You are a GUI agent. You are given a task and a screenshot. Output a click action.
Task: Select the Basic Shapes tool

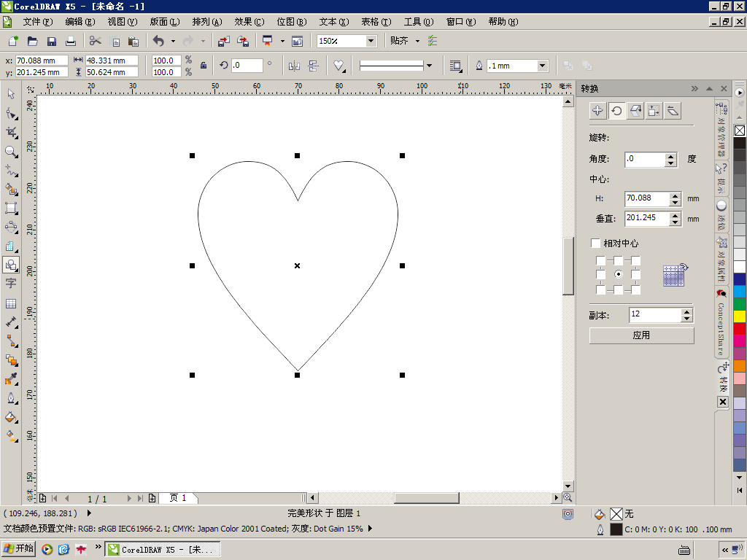11,265
